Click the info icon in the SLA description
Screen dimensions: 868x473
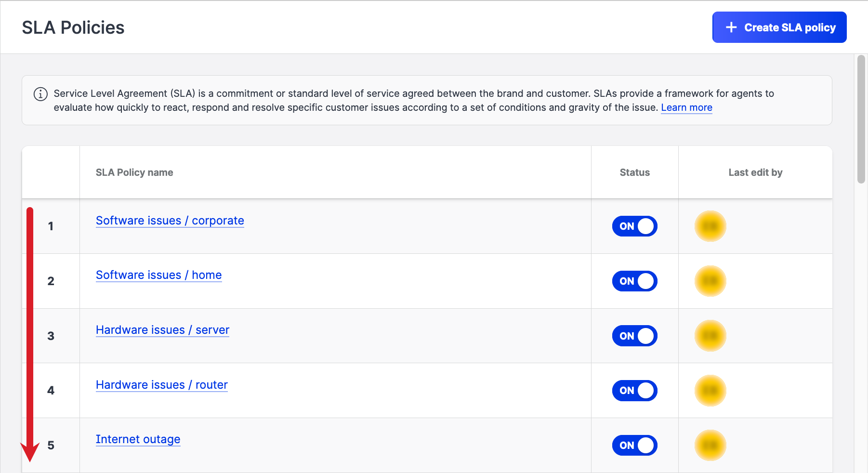40,94
